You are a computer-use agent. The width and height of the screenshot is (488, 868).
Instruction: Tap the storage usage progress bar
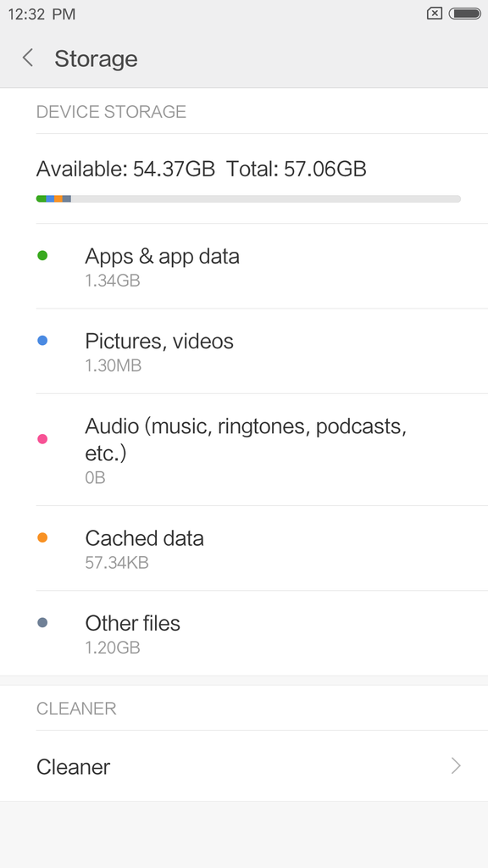248,198
